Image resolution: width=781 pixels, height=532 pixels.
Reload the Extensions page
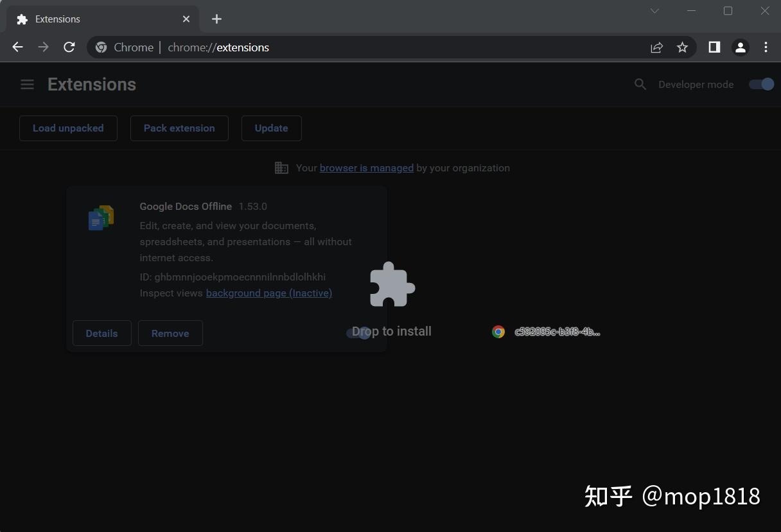click(69, 47)
